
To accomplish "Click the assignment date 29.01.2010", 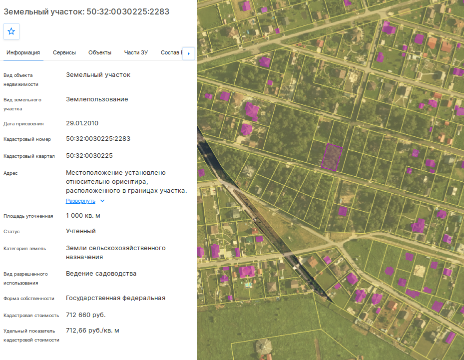I will pos(82,123).
